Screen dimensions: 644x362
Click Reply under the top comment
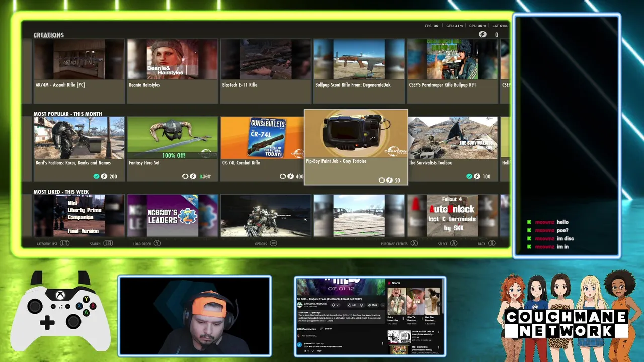[x=319, y=351]
